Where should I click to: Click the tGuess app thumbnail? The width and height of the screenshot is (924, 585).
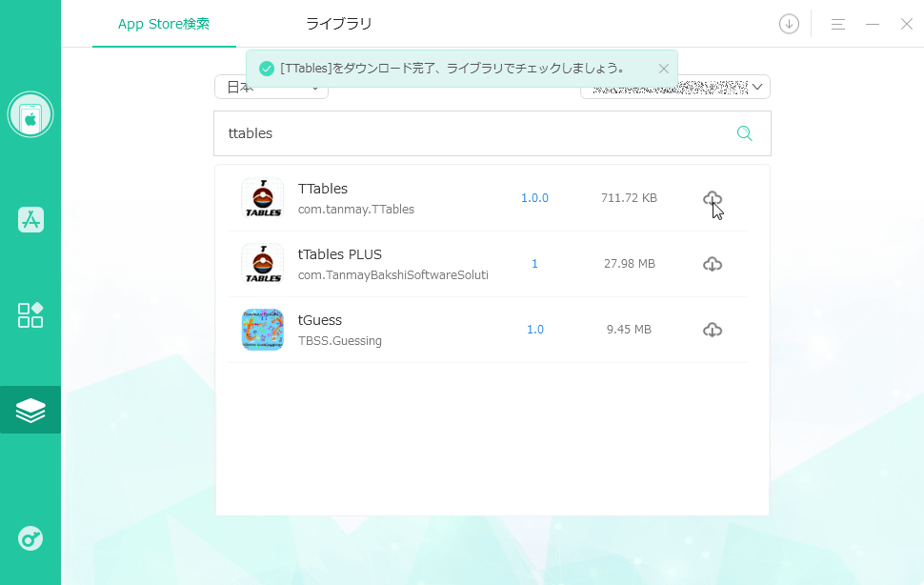263,330
